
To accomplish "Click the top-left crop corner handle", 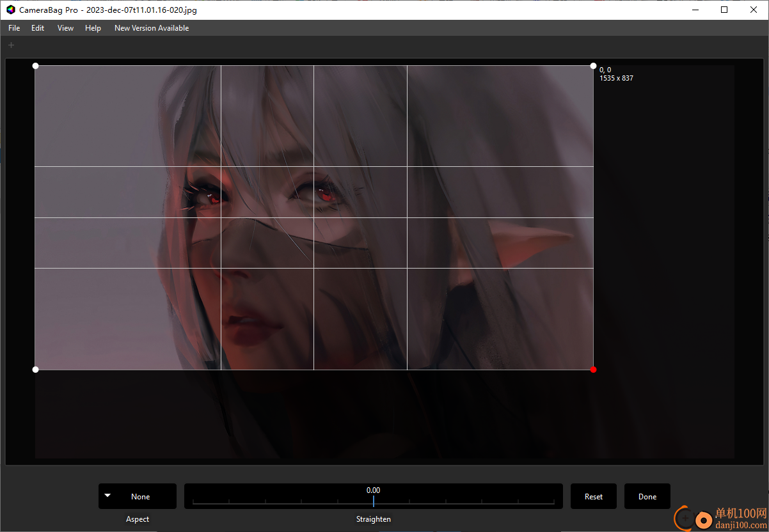I will [x=35, y=66].
